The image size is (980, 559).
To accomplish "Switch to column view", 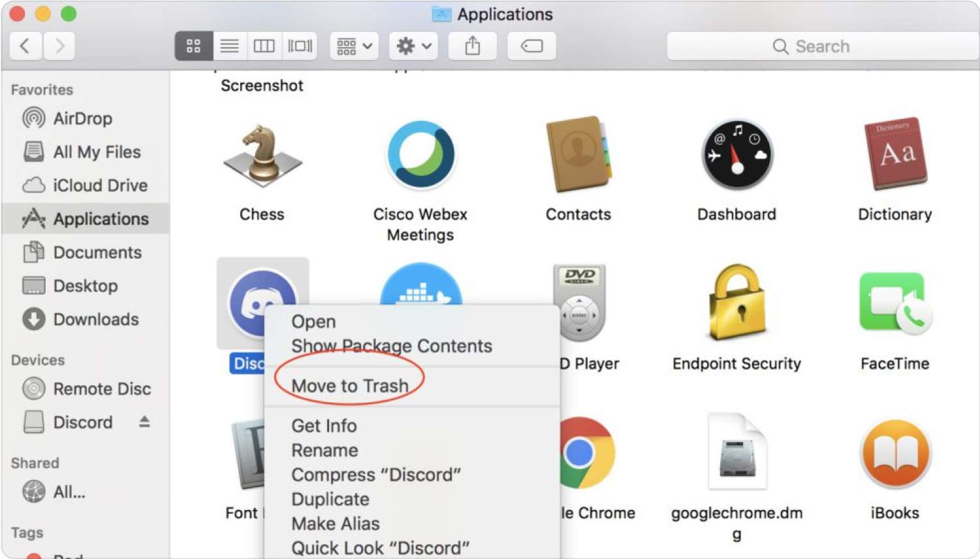I will (264, 46).
